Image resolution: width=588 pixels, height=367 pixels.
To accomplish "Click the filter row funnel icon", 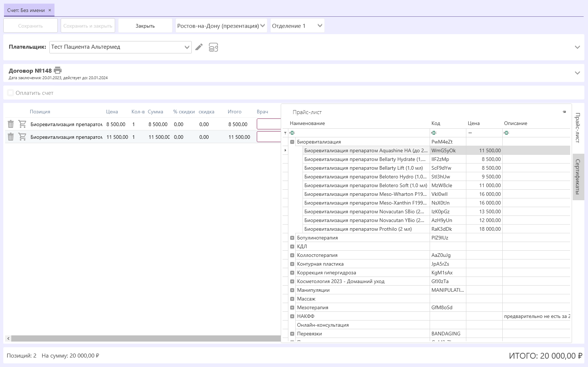I will click(x=285, y=133).
